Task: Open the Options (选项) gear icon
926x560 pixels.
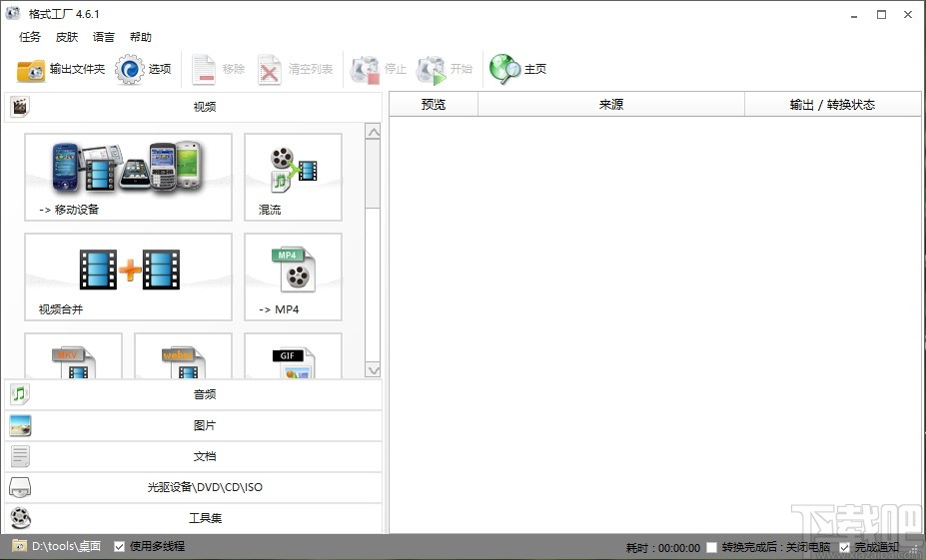Action: [x=129, y=70]
